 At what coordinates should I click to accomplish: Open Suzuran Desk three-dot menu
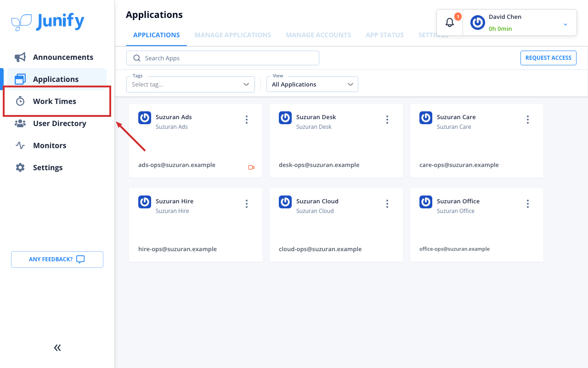(387, 120)
